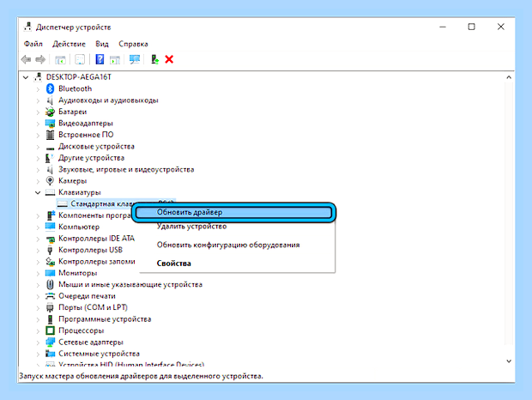532x400 pixels.
Task: Select the Процессоры label
Action: coord(82,330)
